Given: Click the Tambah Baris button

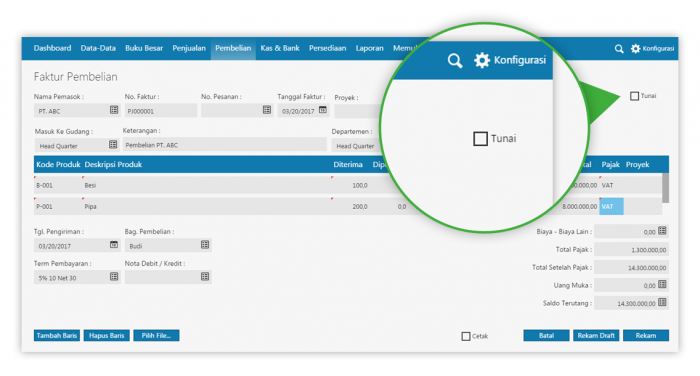Looking at the screenshot, I should [57, 335].
